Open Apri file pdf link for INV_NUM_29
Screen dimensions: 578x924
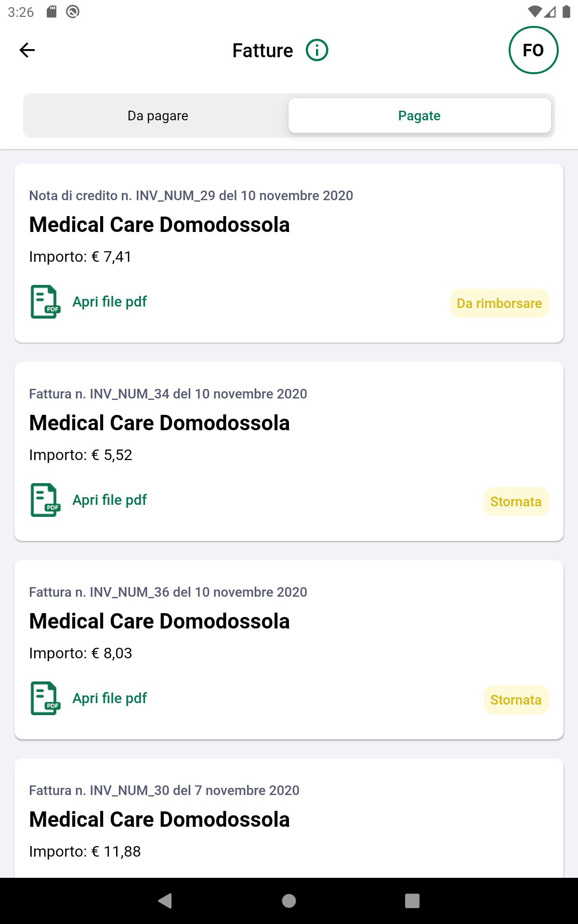tap(109, 302)
